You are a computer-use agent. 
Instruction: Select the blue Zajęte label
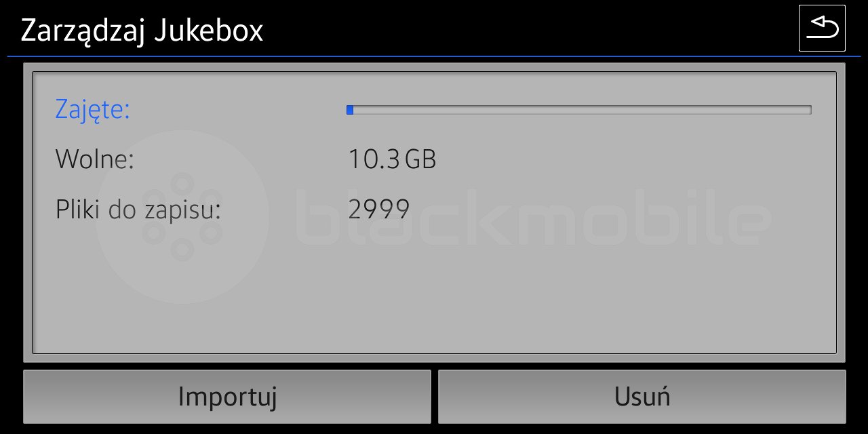(92, 110)
